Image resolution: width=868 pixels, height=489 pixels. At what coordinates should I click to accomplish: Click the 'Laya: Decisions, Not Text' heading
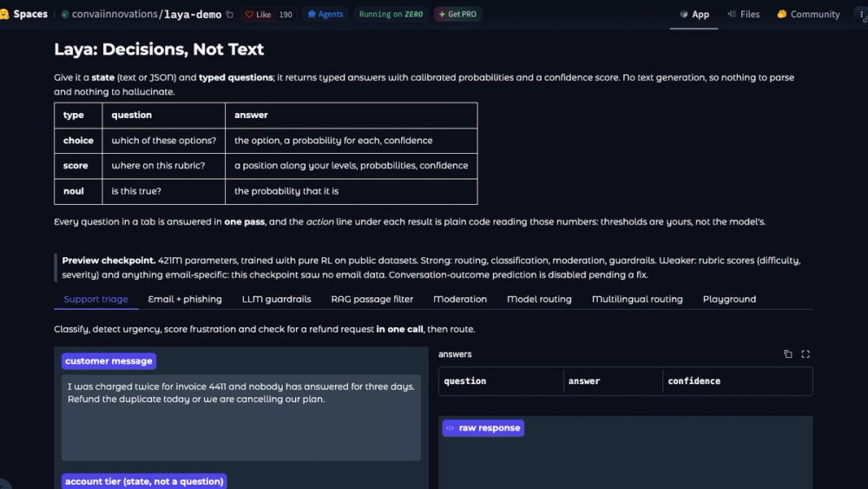tap(159, 50)
